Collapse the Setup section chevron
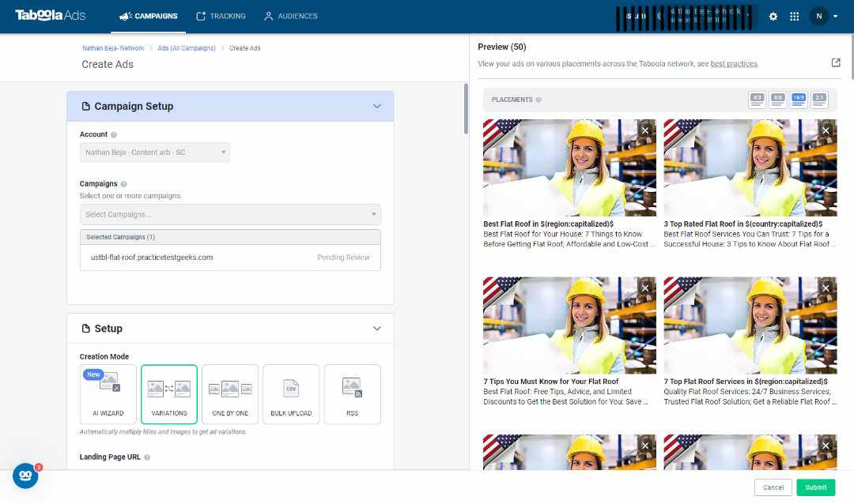Viewport: 854px width, 504px height. (x=377, y=328)
